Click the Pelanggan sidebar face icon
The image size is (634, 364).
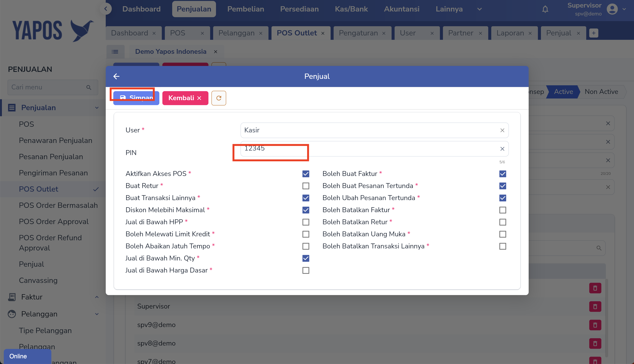coord(12,314)
